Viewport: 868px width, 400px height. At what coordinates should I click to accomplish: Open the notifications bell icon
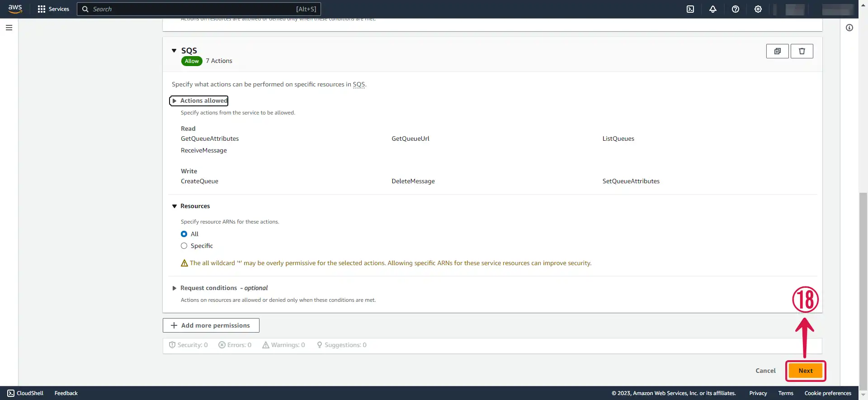pos(713,9)
